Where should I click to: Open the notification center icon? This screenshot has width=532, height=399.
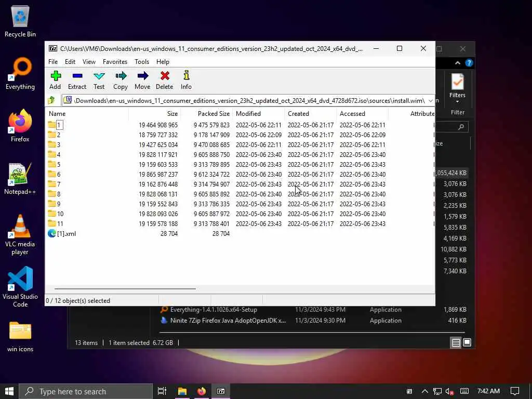point(515,391)
